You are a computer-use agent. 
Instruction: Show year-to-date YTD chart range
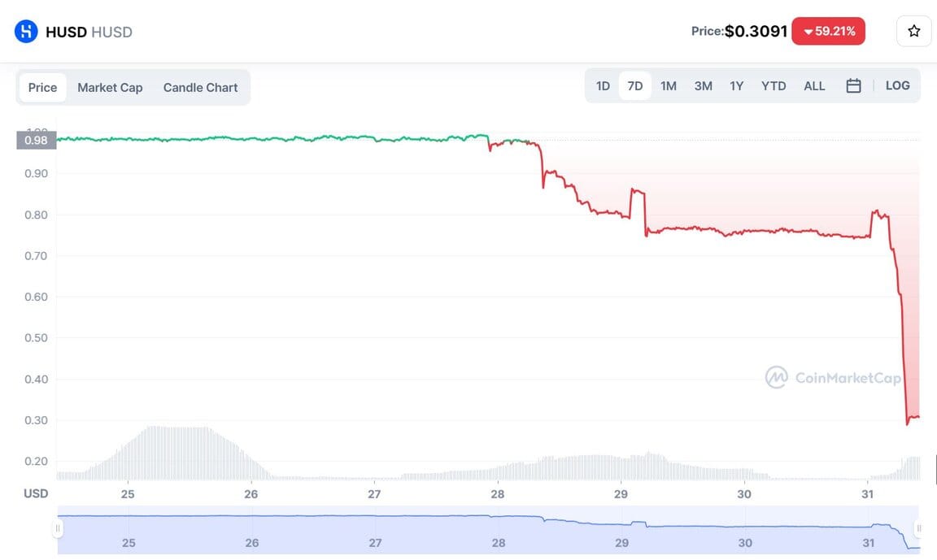tap(774, 85)
